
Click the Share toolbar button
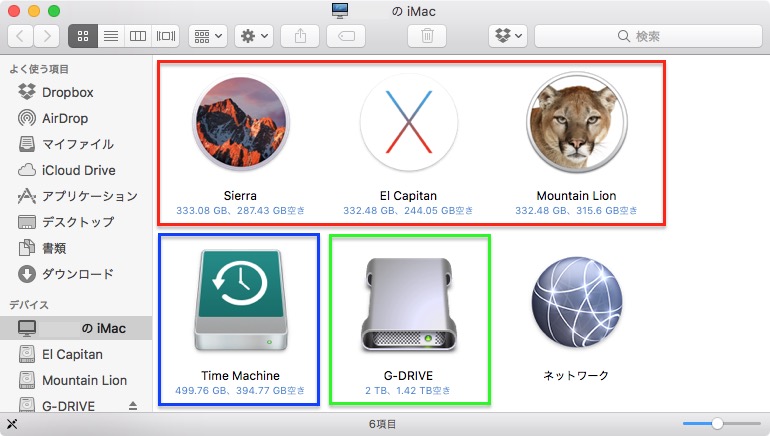click(x=300, y=36)
